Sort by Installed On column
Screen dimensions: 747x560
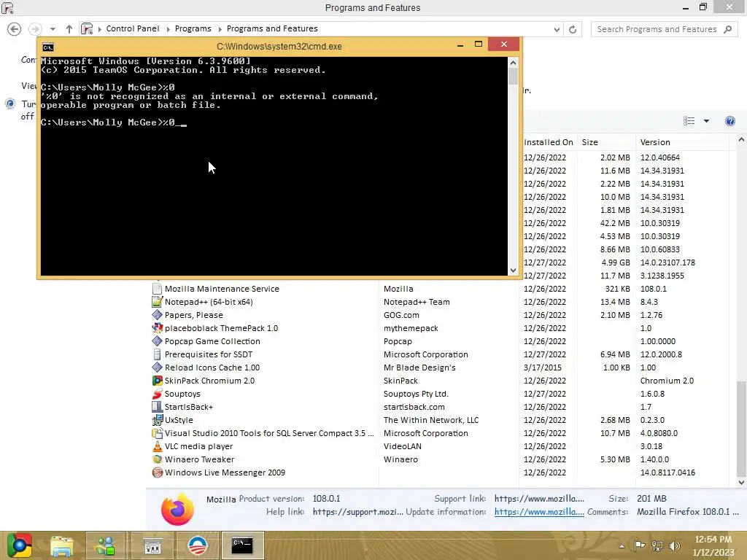549,142
